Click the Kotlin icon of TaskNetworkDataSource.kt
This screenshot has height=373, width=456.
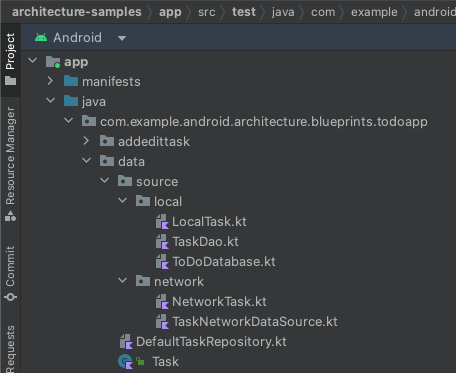(x=162, y=322)
